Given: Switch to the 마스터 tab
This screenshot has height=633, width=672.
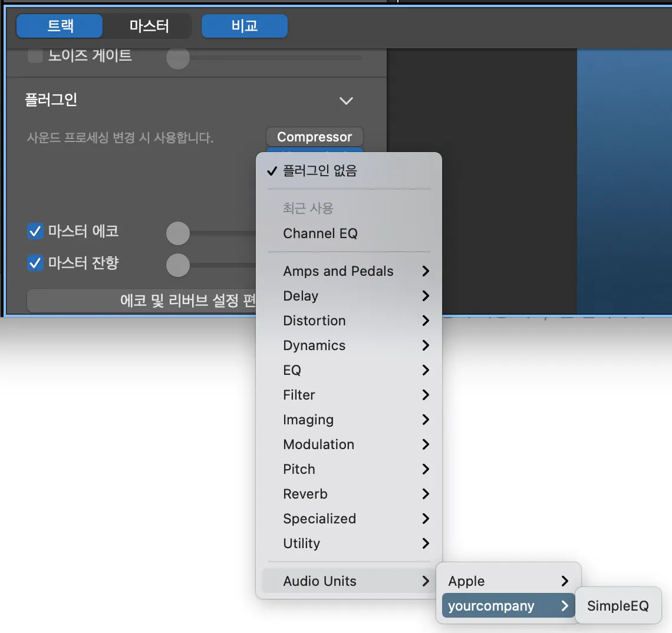Looking at the screenshot, I should [x=149, y=26].
